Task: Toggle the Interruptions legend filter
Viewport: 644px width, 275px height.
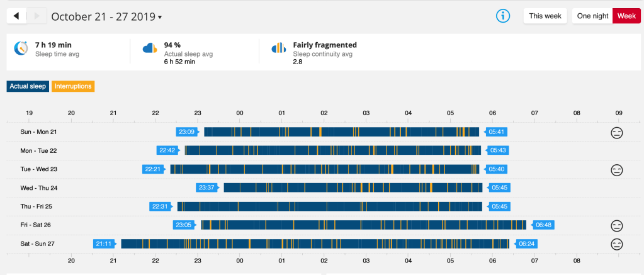Action: click(x=74, y=86)
